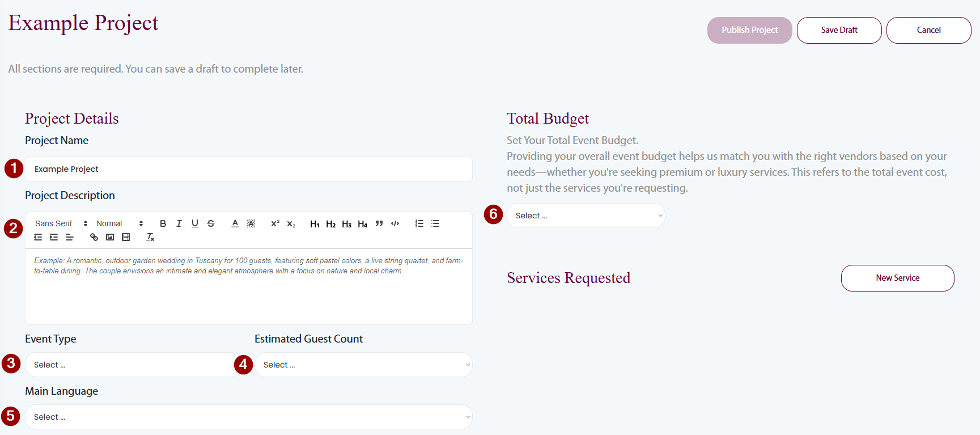Insert an image into the description
The image size is (980, 435).
pyautogui.click(x=110, y=237)
